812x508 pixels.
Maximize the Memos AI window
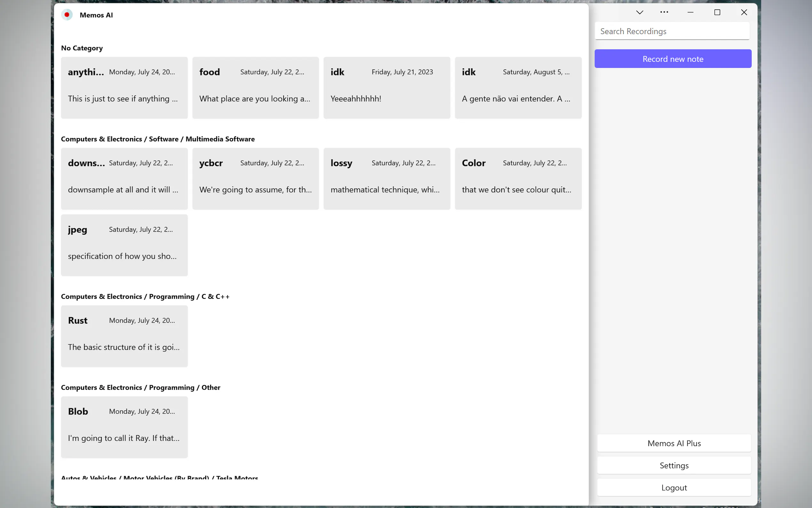tap(717, 12)
